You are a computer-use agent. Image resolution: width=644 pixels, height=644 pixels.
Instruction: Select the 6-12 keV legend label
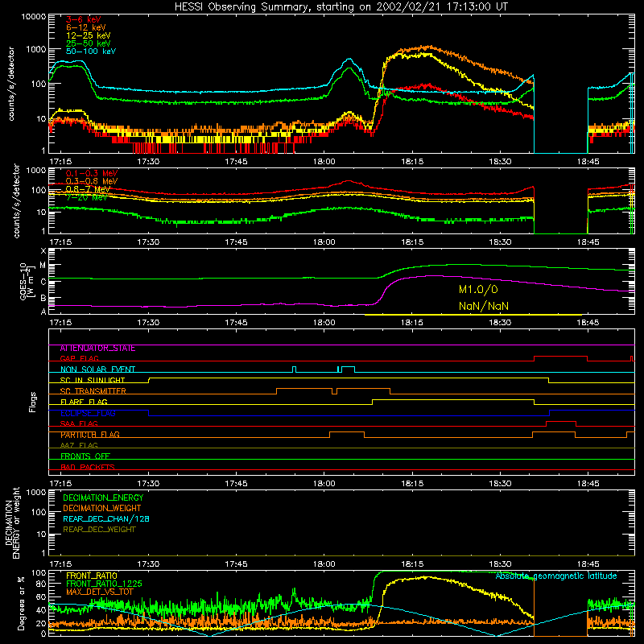click(x=86, y=27)
